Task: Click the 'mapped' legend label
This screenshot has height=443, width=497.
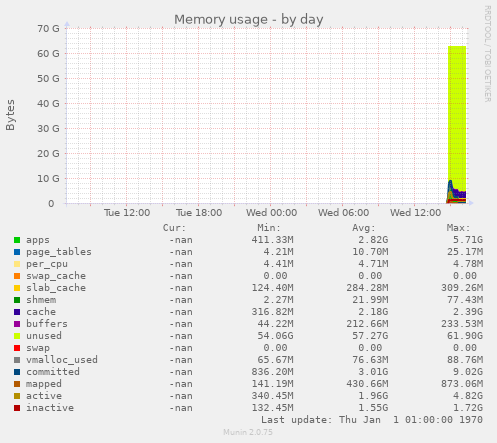Action: click(44, 384)
